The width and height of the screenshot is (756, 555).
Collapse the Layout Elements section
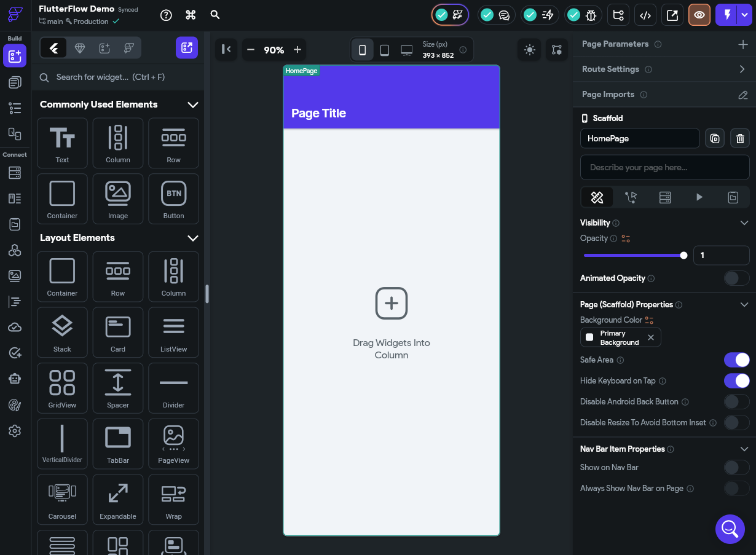(x=192, y=238)
